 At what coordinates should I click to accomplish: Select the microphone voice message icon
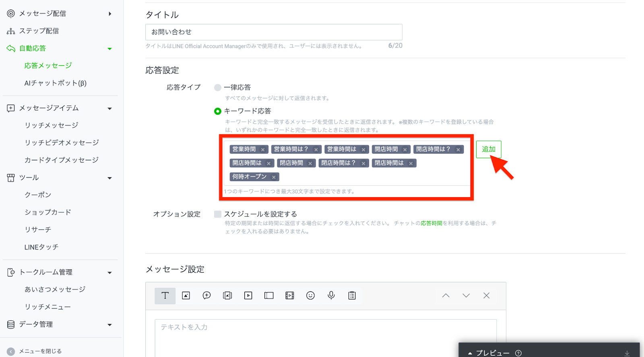click(x=331, y=295)
